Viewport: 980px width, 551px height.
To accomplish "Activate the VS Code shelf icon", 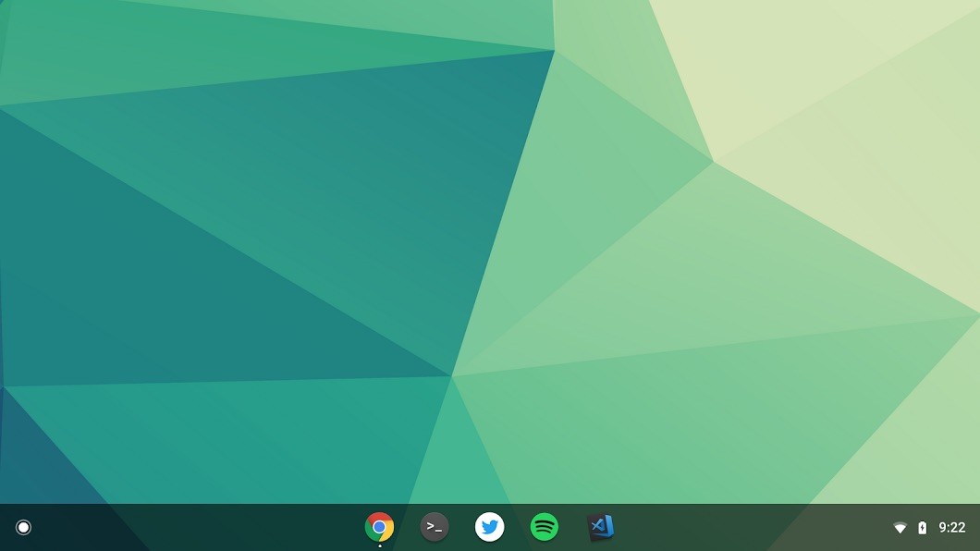I will click(x=599, y=527).
